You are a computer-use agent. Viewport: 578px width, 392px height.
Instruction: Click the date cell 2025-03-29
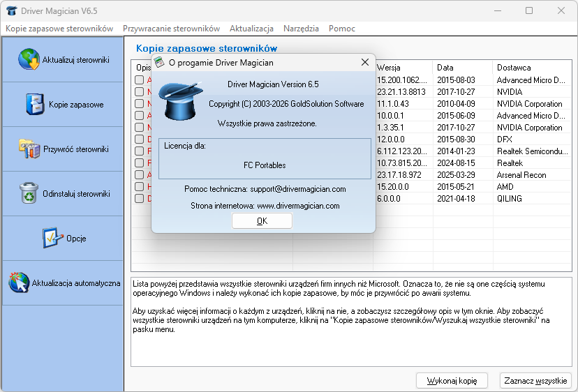456,174
